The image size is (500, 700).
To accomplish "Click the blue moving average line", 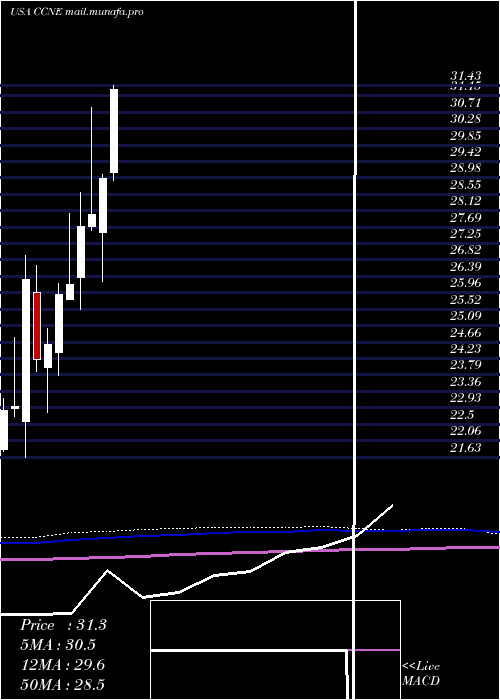I will click(250, 532).
